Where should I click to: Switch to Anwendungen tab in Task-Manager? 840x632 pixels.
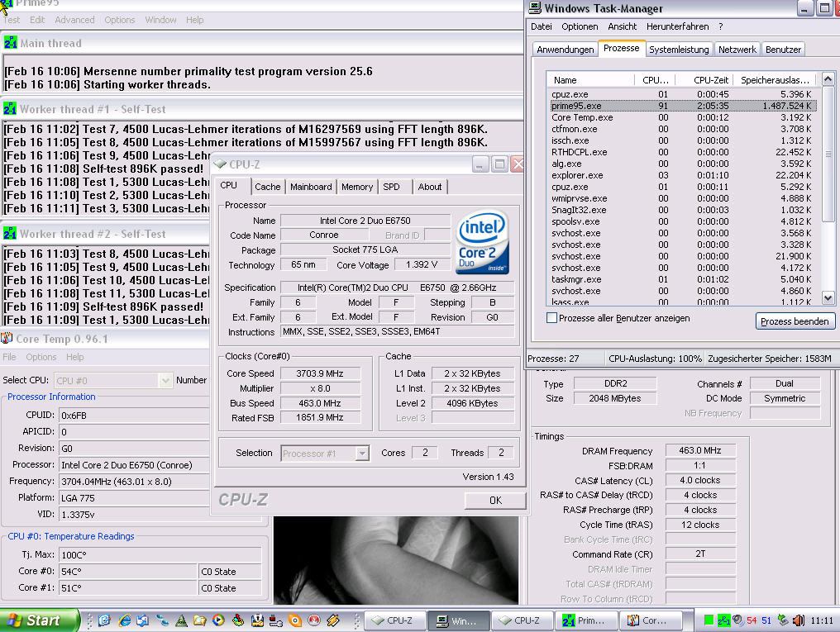[x=566, y=50]
